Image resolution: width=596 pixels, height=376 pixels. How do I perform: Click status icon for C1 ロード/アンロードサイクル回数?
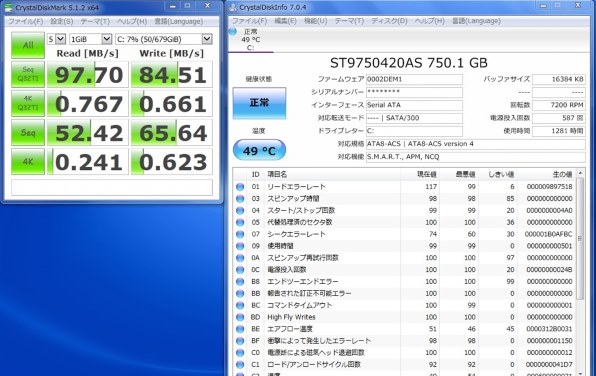click(240, 365)
